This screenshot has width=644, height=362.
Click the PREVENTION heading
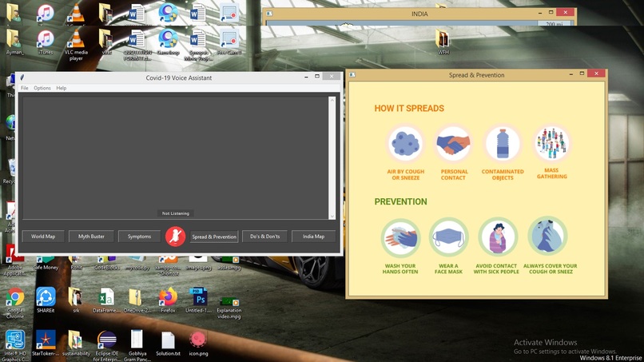(400, 201)
